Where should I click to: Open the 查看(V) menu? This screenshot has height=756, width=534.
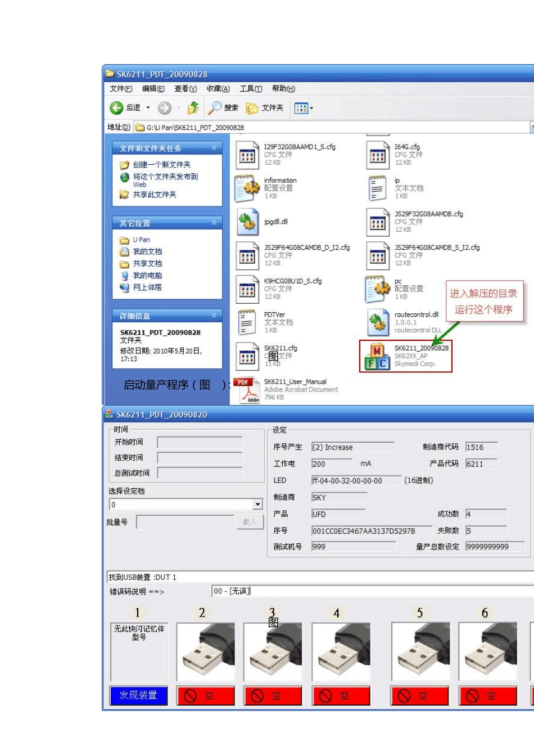[x=185, y=89]
